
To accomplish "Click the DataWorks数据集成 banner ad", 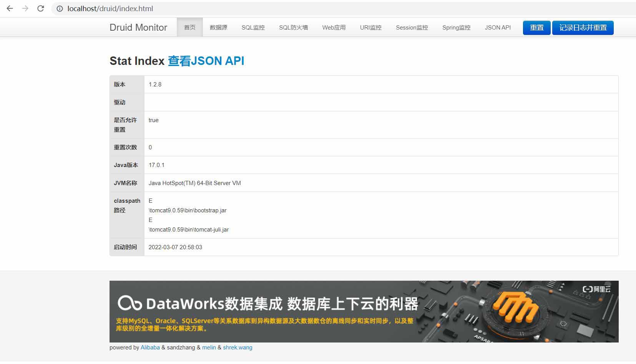I will pos(364,311).
